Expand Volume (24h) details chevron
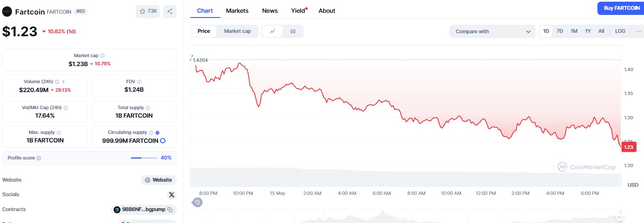 (x=64, y=81)
